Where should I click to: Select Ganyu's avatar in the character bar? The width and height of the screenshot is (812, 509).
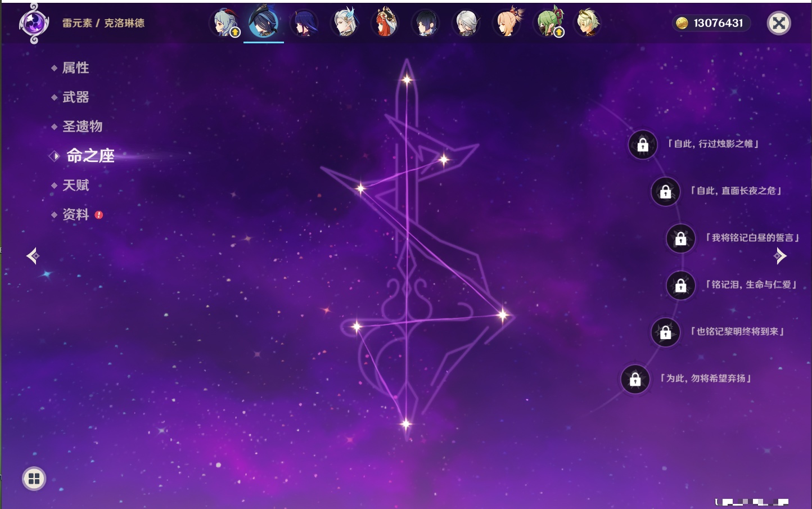coord(224,23)
